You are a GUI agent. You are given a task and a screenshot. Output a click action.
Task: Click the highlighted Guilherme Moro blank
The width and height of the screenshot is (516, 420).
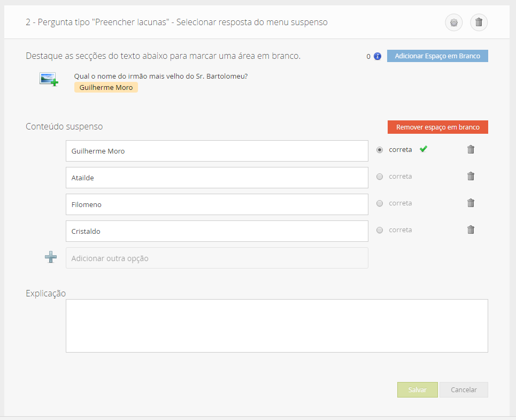106,87
